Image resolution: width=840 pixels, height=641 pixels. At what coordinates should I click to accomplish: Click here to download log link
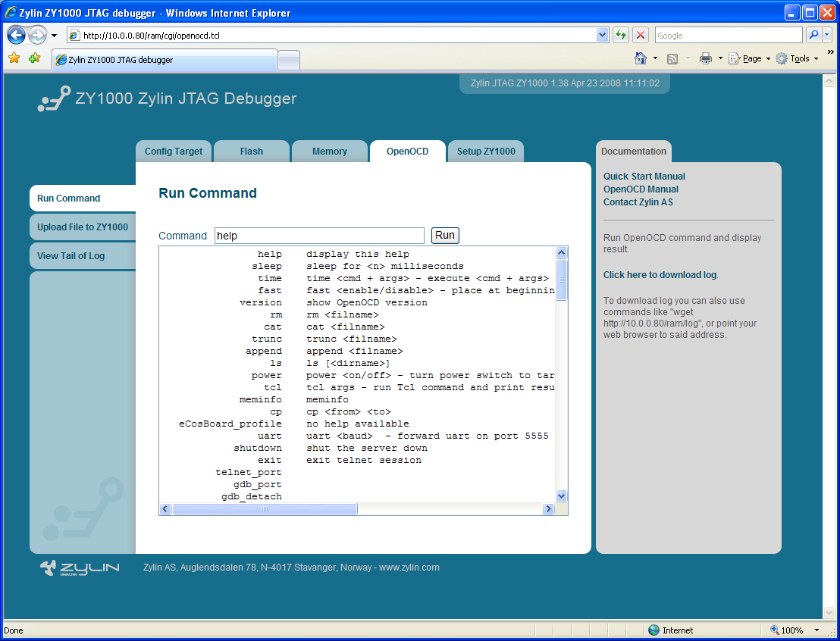coord(660,275)
